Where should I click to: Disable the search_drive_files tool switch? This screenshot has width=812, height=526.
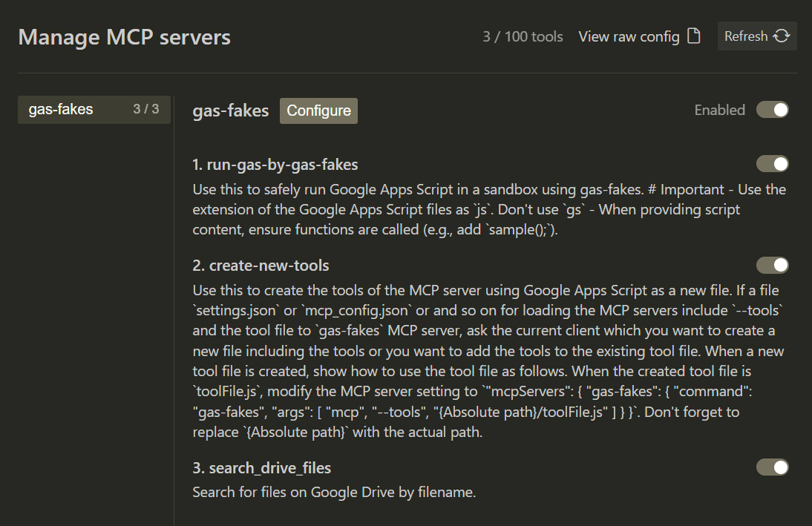click(x=772, y=467)
